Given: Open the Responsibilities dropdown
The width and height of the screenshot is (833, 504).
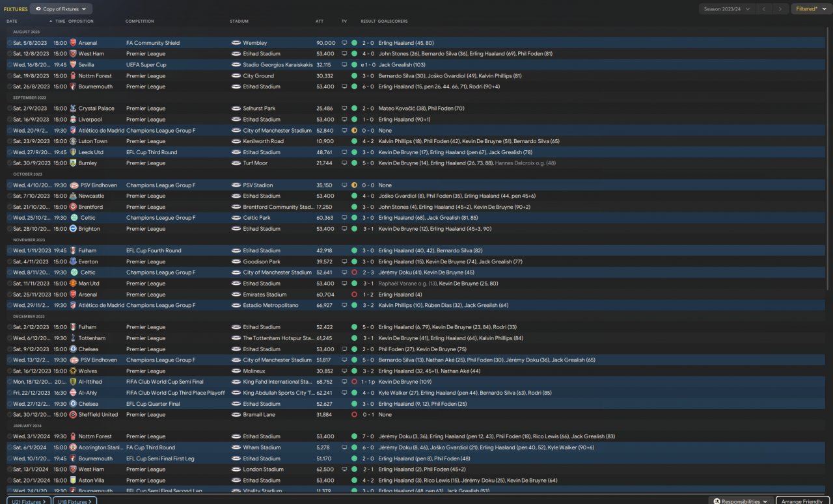Looking at the screenshot, I should [x=741, y=501].
